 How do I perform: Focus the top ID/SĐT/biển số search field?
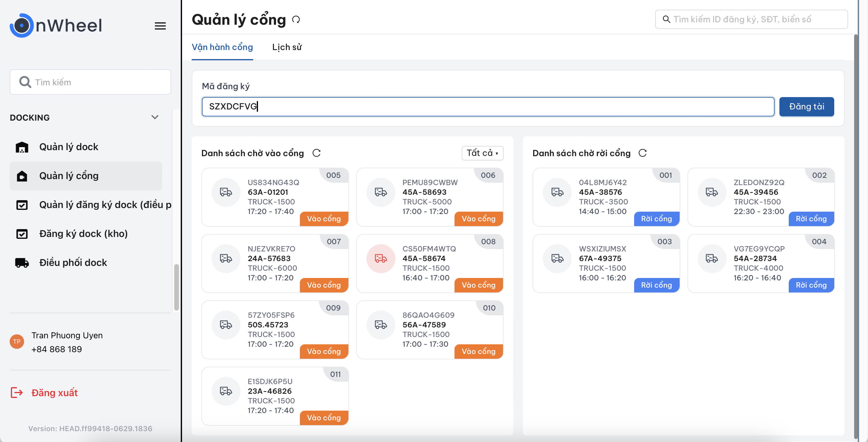click(x=751, y=19)
